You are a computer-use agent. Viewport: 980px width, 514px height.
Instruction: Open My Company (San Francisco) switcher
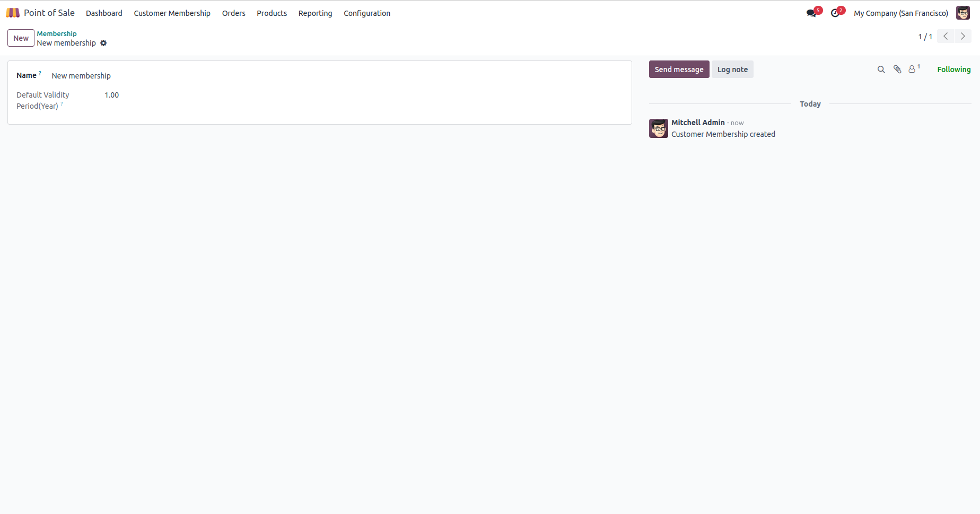(x=901, y=13)
